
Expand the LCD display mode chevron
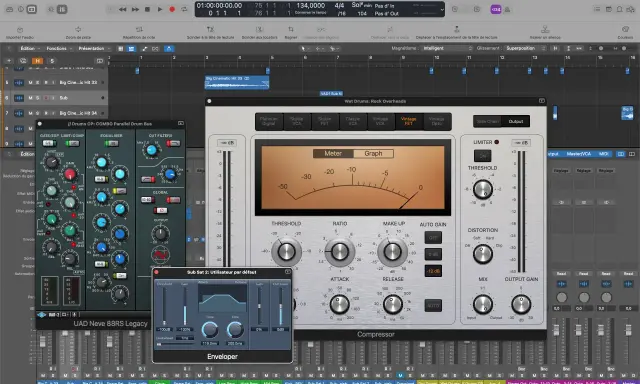click(442, 9)
